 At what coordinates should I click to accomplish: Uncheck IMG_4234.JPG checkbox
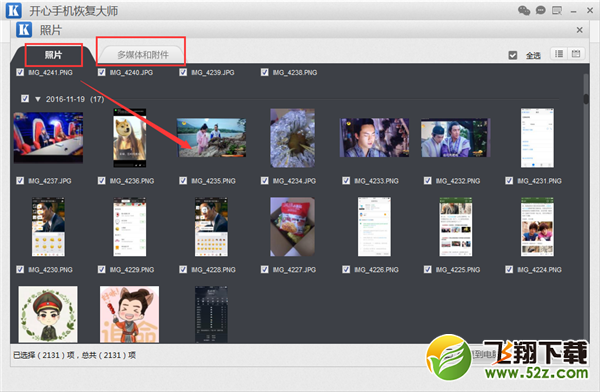point(264,180)
